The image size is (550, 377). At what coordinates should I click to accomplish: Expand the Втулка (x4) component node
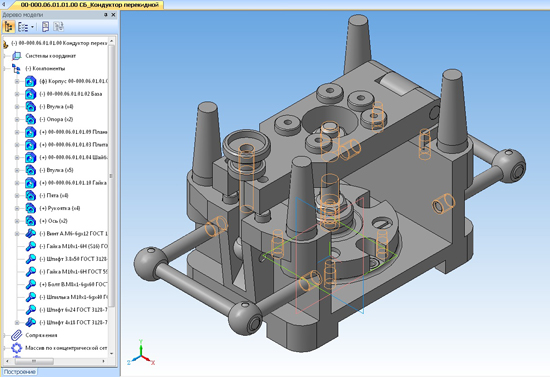[16, 107]
